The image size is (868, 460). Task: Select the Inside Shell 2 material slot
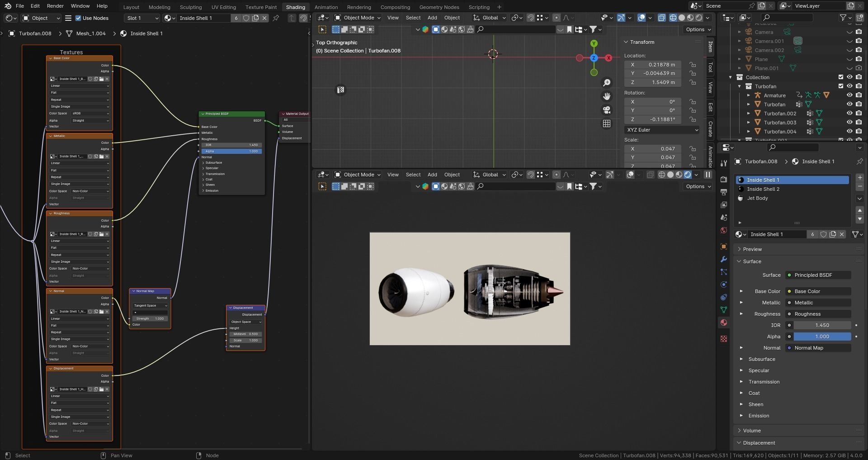tap(793, 189)
